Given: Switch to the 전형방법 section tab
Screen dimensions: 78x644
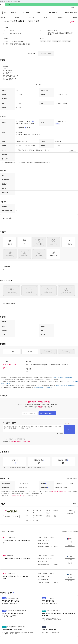Looking at the screenshot, I should tap(60, 18).
